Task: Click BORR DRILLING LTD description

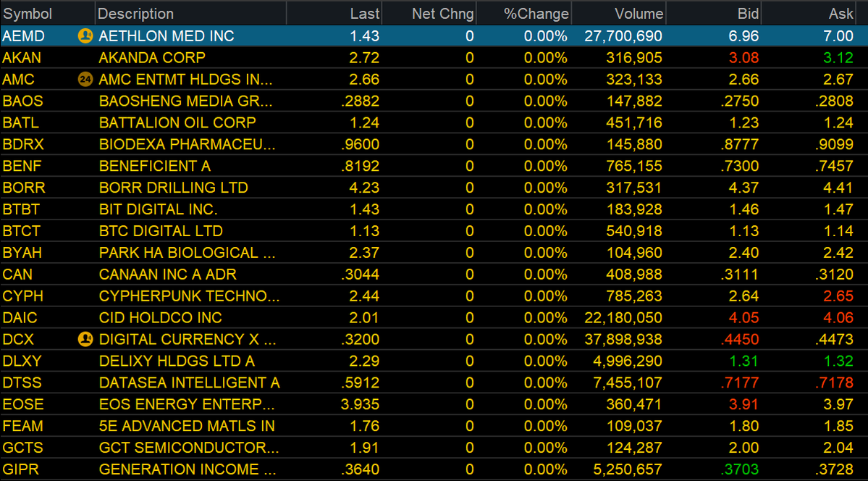Action: click(173, 188)
